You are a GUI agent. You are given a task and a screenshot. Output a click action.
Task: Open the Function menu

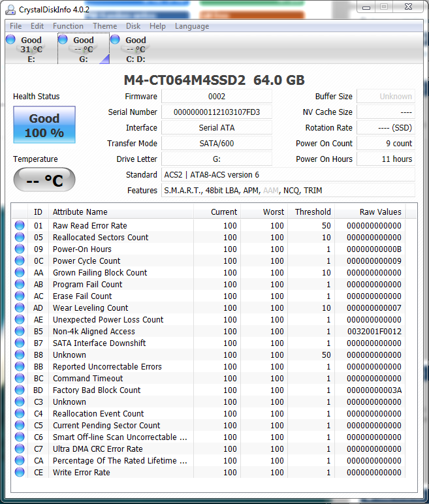pos(68,26)
